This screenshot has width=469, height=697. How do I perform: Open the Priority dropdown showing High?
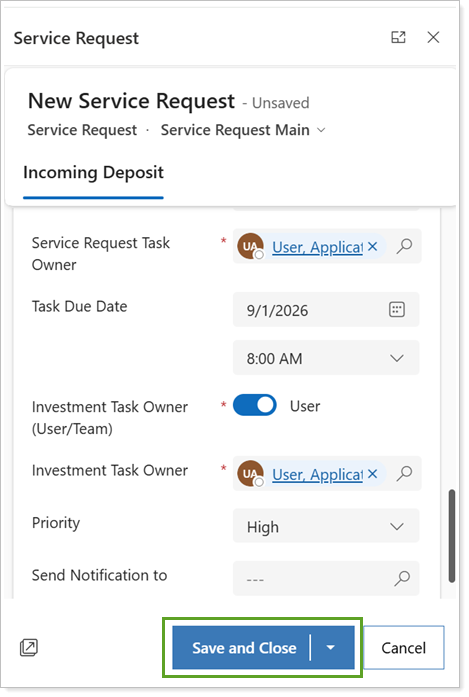[x=326, y=526]
